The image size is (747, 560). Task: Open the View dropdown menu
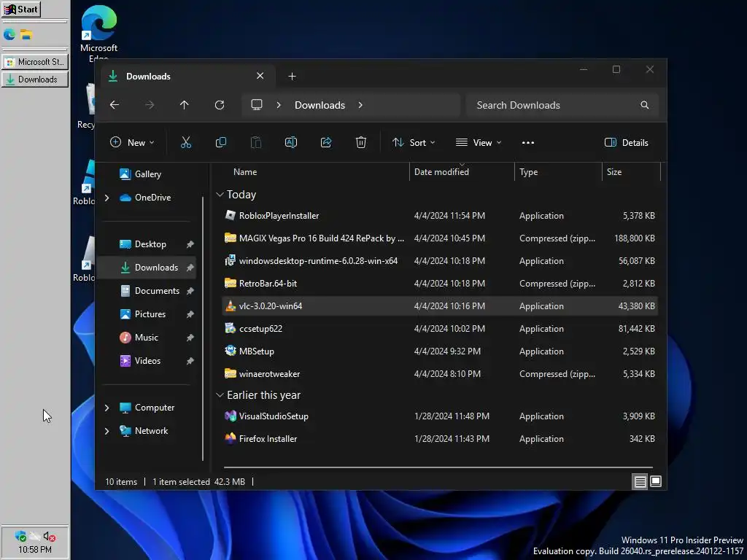pos(479,142)
